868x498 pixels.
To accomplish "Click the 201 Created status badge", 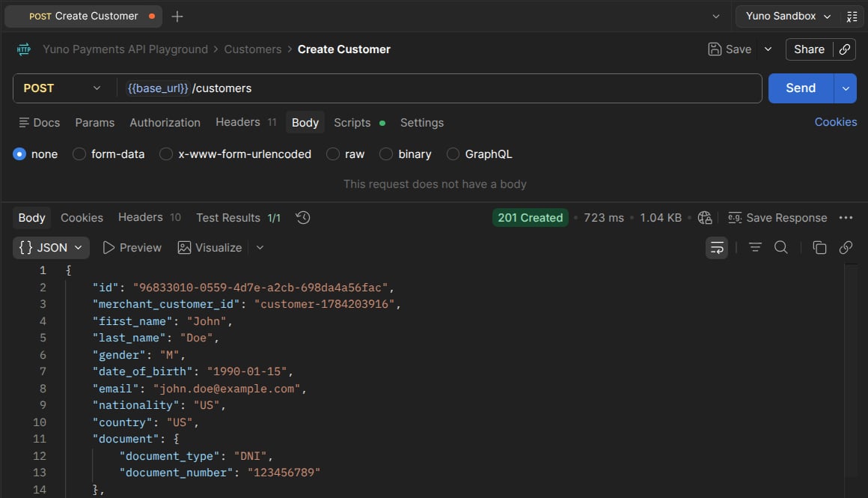I will point(530,218).
